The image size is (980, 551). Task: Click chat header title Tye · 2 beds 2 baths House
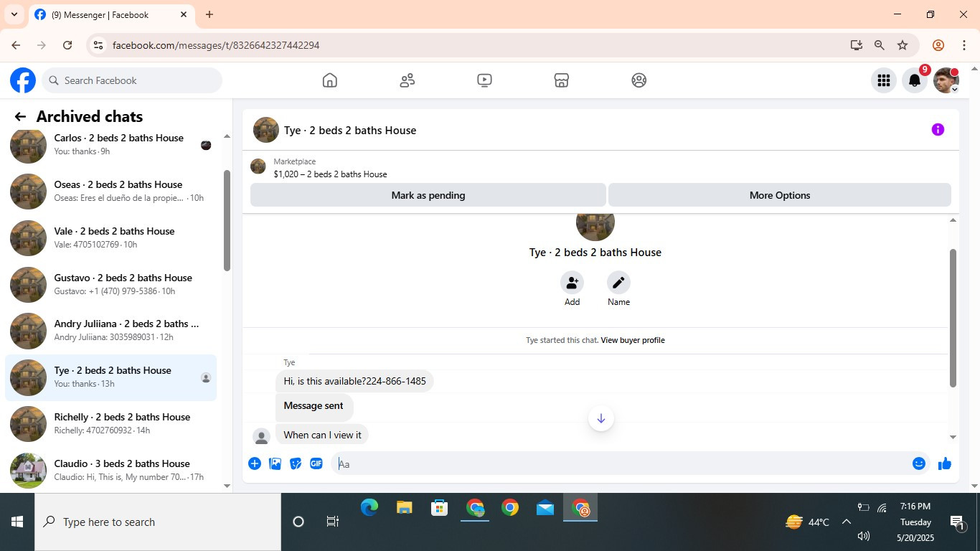coord(350,131)
